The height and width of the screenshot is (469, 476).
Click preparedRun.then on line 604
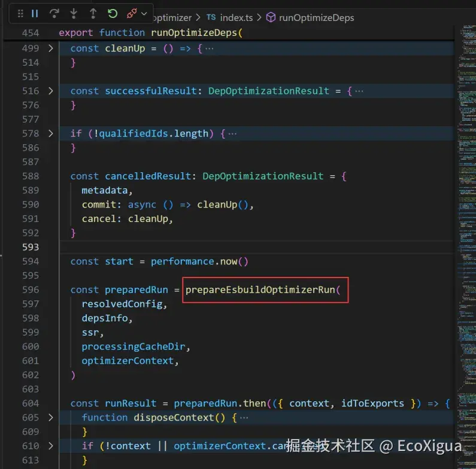tap(220, 403)
